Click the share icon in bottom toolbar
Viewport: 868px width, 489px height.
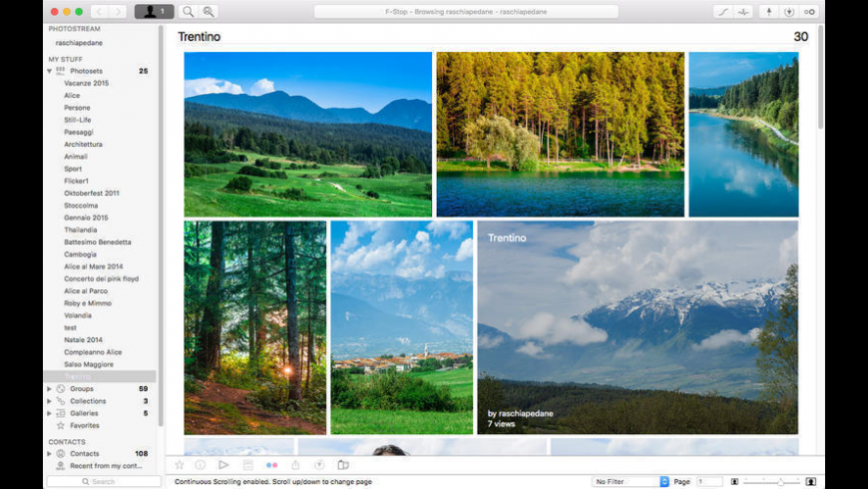295,465
